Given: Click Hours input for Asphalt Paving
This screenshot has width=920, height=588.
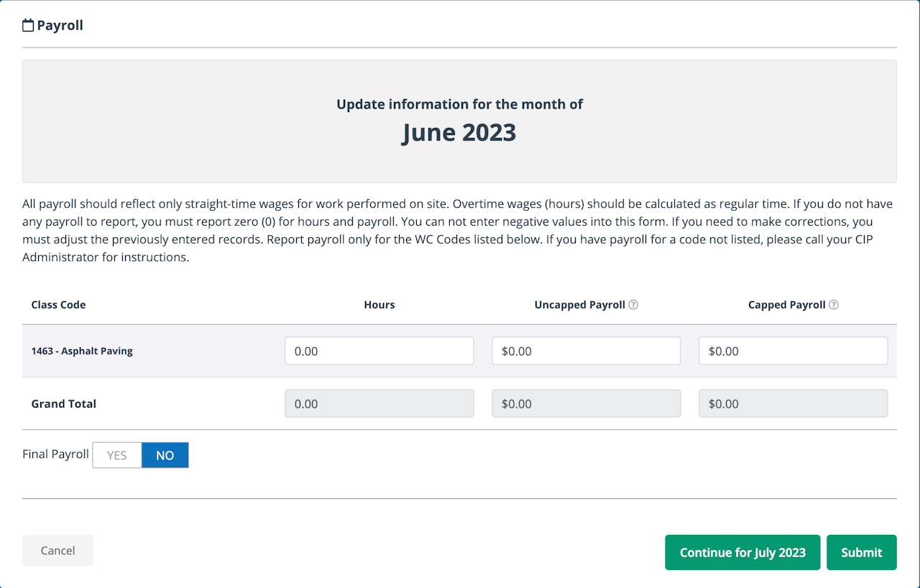Looking at the screenshot, I should [379, 351].
